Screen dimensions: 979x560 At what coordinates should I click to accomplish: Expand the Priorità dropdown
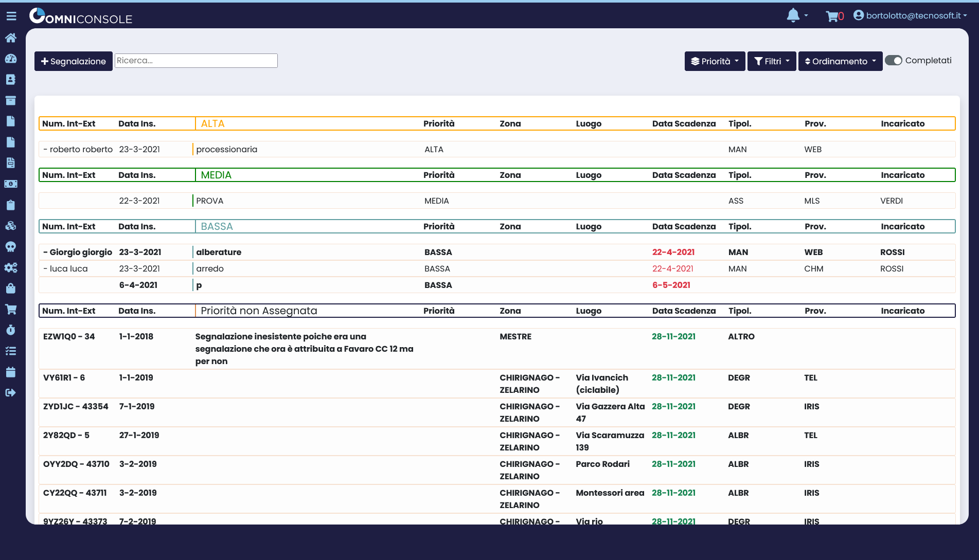click(715, 61)
